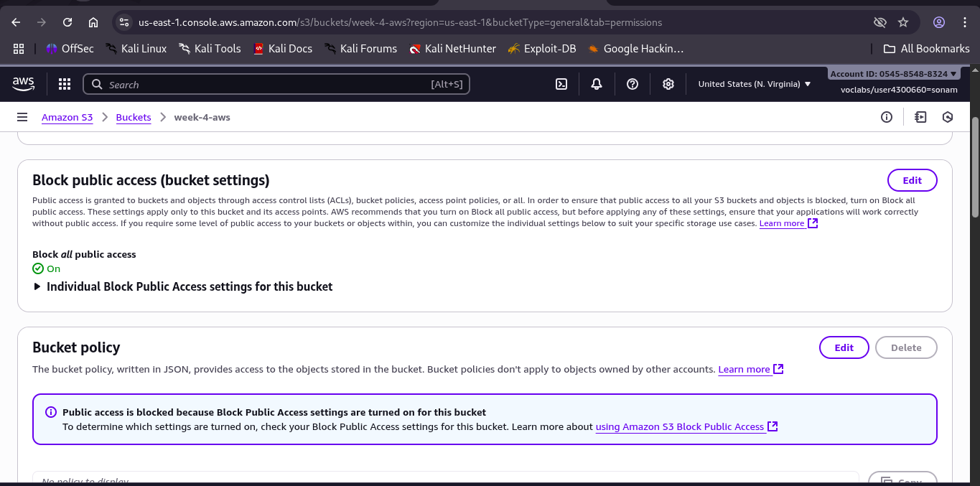This screenshot has width=980, height=486.
Task: Open the Kali Docs bookmark
Action: (x=282, y=49)
